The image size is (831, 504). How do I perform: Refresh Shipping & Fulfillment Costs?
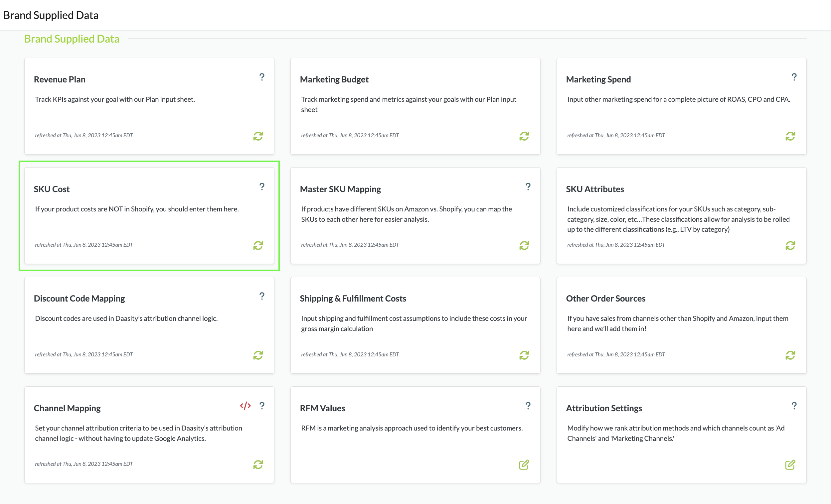point(524,355)
